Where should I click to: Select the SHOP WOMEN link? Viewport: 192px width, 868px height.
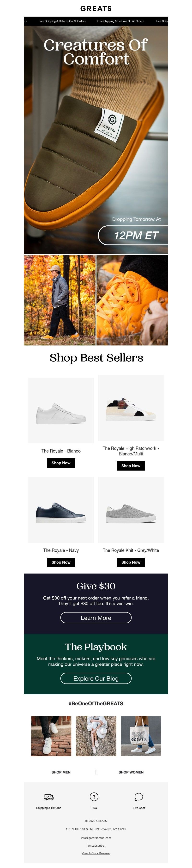[131, 772]
